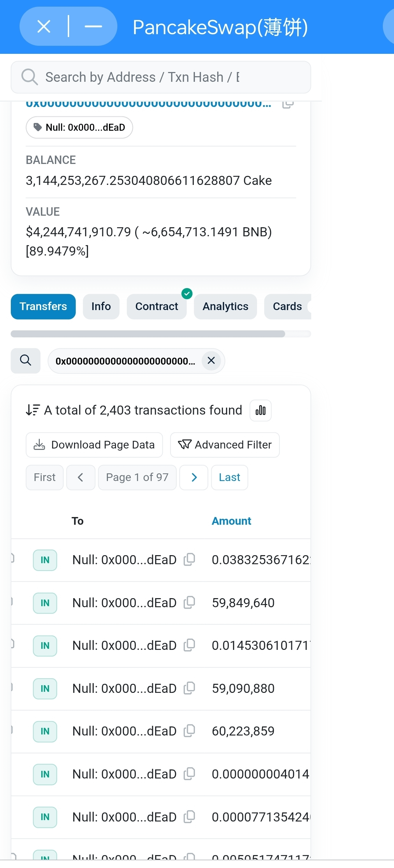Image resolution: width=394 pixels, height=868 pixels.
Task: Select the filtered address chip text
Action: coord(125,361)
